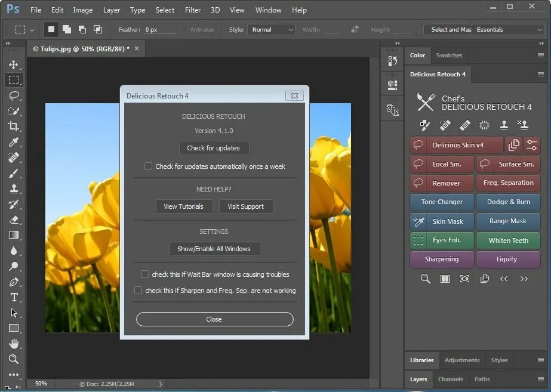The width and height of the screenshot is (551, 392).
Task: Select the Path Selection tool
Action: 14,313
